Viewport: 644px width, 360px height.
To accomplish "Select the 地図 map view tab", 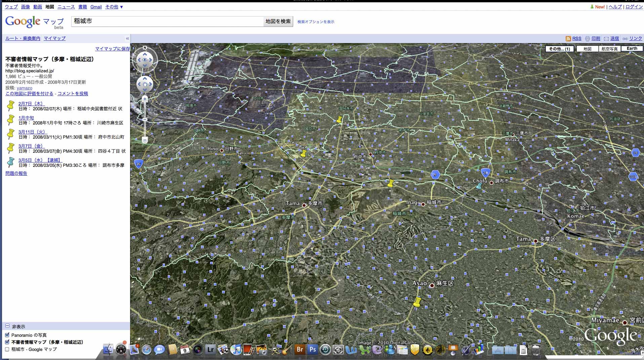I will 587,49.
